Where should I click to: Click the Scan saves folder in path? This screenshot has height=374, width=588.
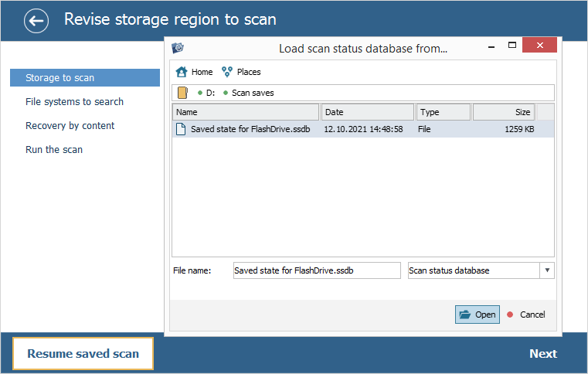tap(253, 93)
